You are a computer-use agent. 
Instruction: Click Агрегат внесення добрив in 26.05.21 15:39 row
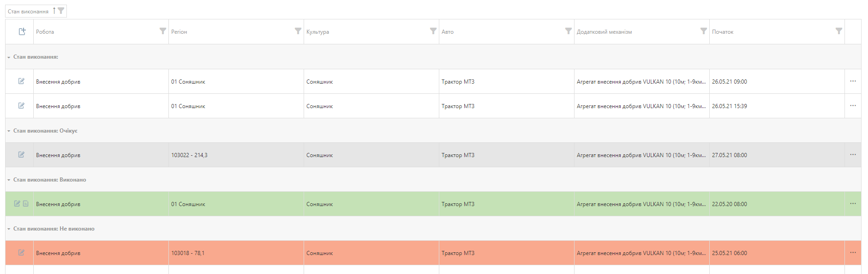[641, 106]
